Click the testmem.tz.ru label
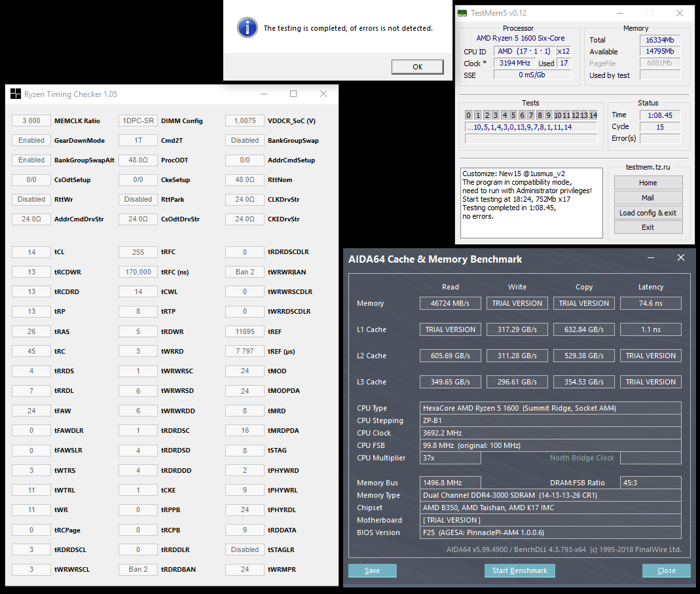This screenshot has width=700, height=594. tap(648, 167)
